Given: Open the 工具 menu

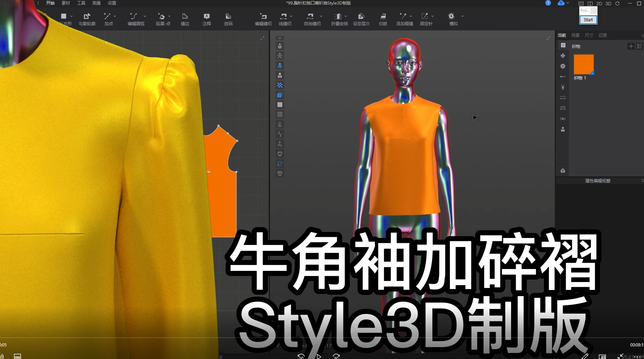Looking at the screenshot, I should point(81,3).
